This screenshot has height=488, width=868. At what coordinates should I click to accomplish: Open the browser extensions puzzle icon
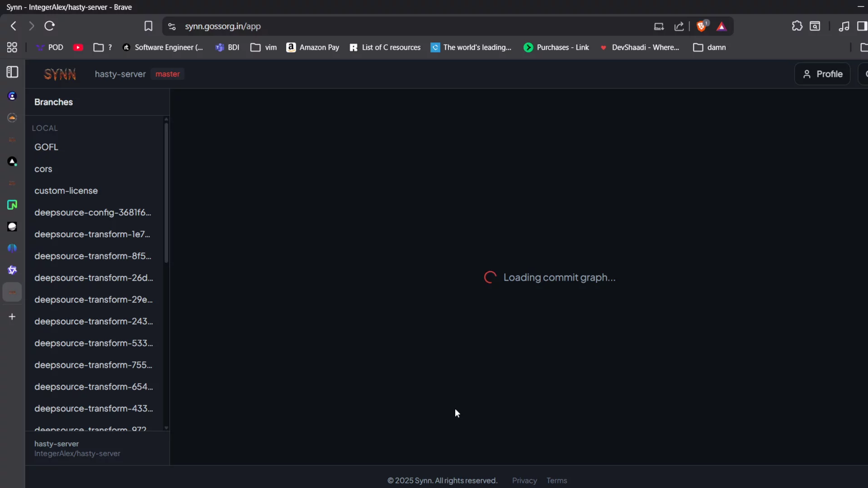tap(797, 26)
